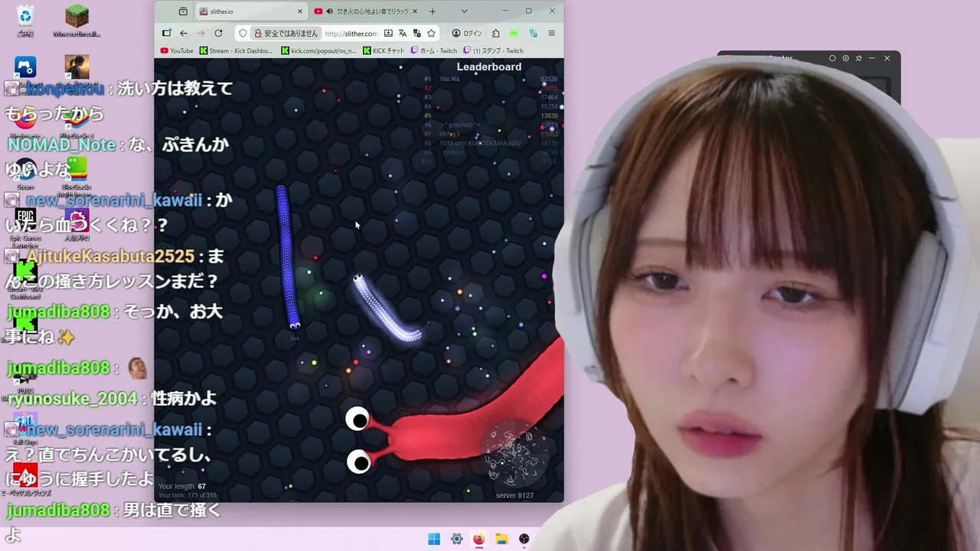Open the settings gear in the taskbar
Image resolution: width=980 pixels, height=551 pixels.
pyautogui.click(x=456, y=539)
